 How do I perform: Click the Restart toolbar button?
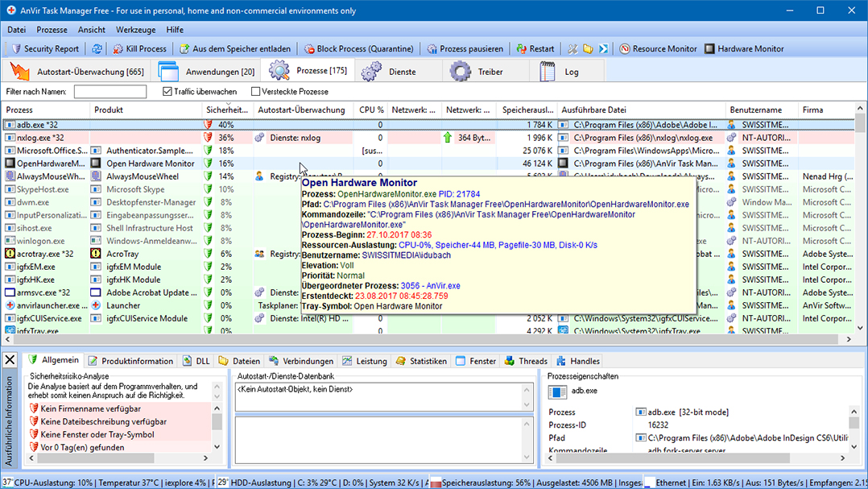tap(535, 48)
